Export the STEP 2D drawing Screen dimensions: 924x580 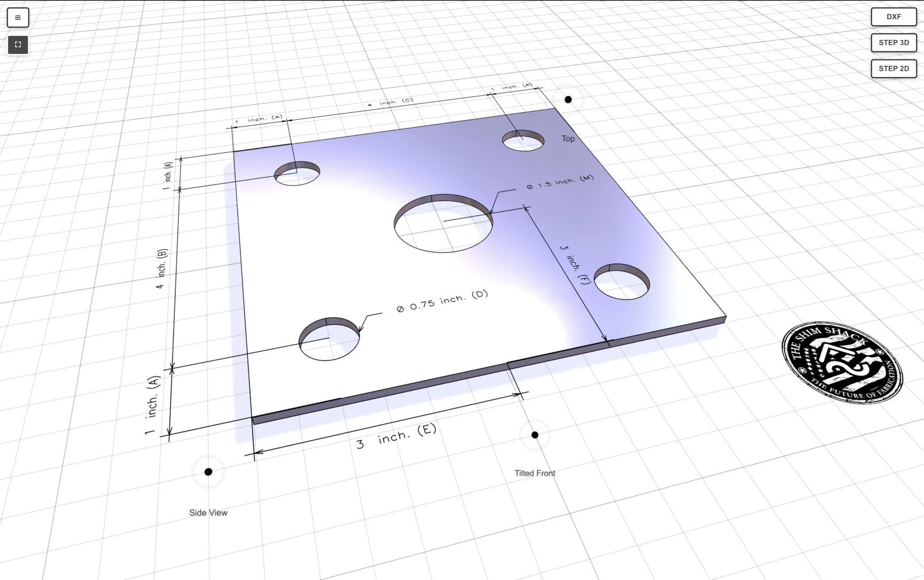click(893, 68)
